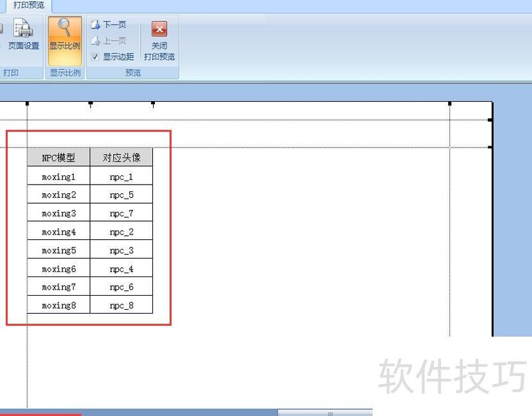Open Page Setup via 页面设置 icon
This screenshot has height=416, width=532.
click(24, 30)
